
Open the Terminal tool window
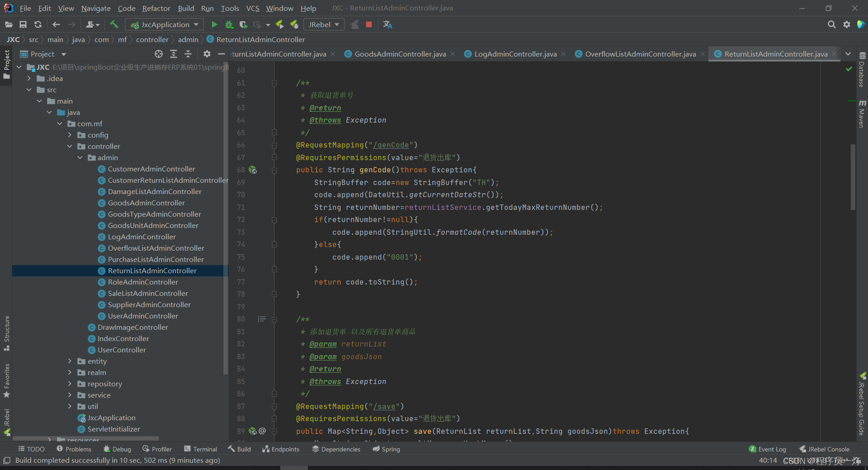click(200, 449)
